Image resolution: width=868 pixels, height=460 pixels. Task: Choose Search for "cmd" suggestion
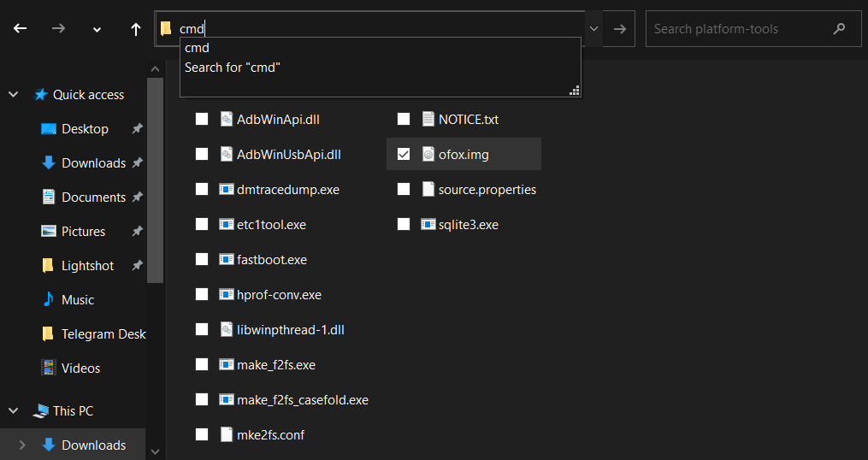[x=233, y=67]
